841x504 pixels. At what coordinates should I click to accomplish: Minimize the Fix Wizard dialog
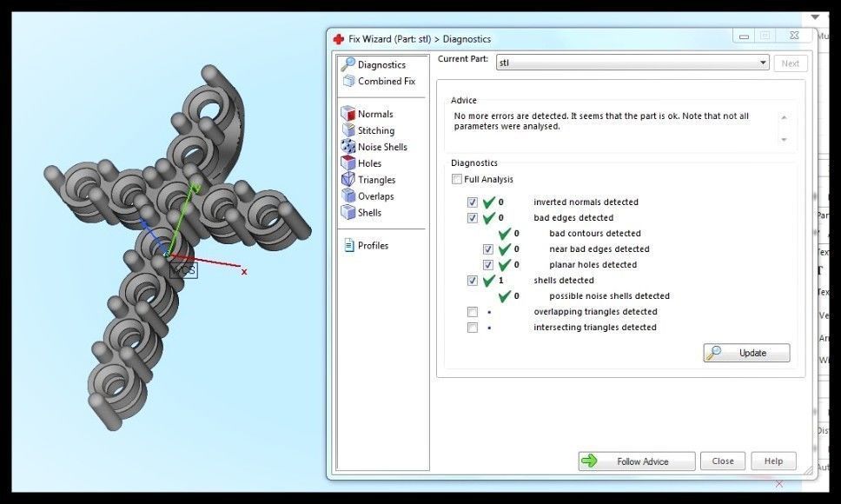point(744,36)
